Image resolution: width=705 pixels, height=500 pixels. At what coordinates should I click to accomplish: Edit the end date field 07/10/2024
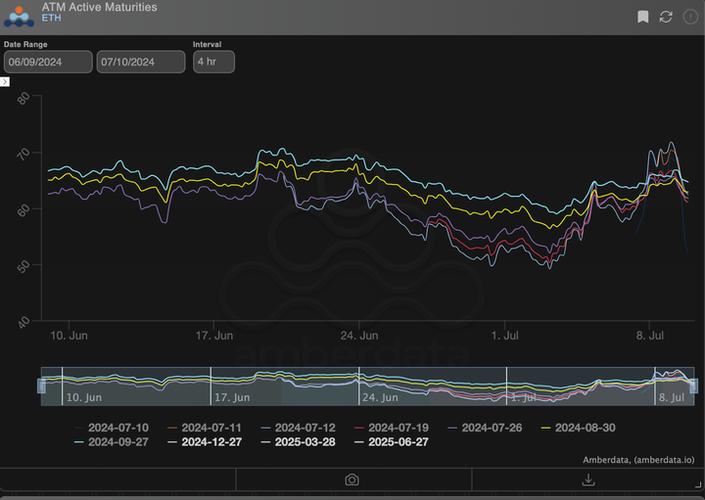(141, 62)
